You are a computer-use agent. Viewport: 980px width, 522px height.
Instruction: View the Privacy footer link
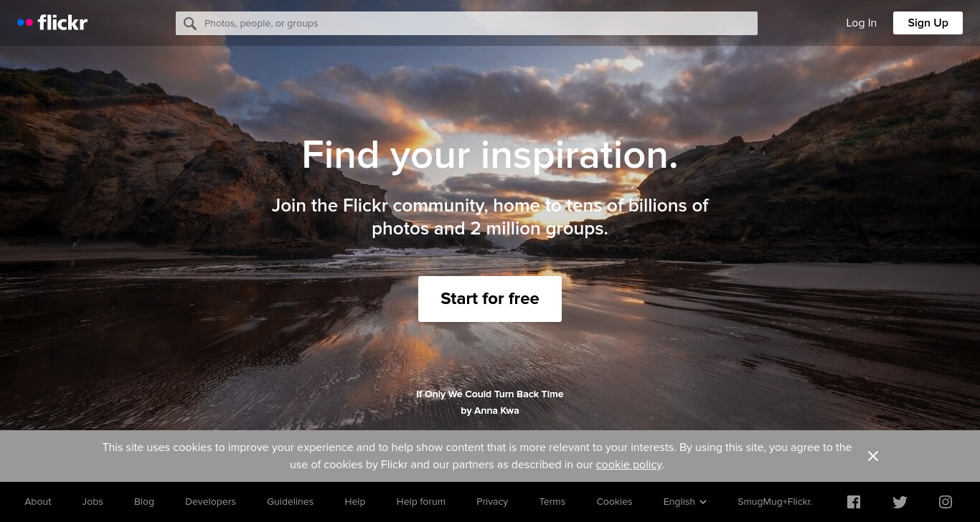492,502
